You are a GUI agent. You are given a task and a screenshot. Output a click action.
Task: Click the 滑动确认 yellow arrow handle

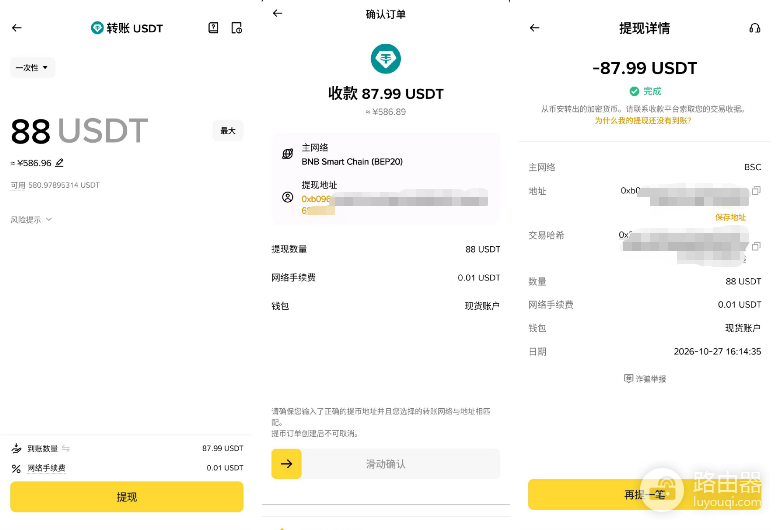click(287, 464)
